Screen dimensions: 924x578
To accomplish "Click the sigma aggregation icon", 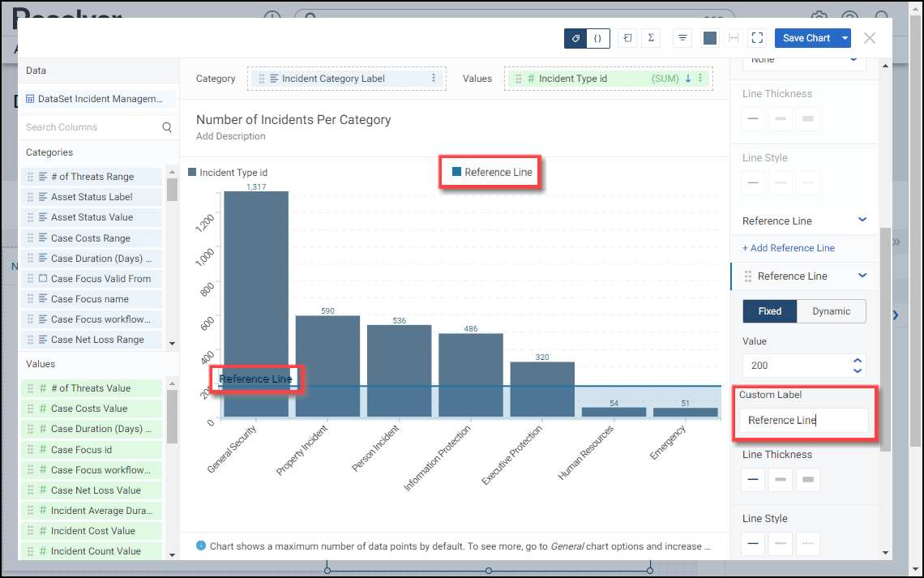I will (650, 38).
